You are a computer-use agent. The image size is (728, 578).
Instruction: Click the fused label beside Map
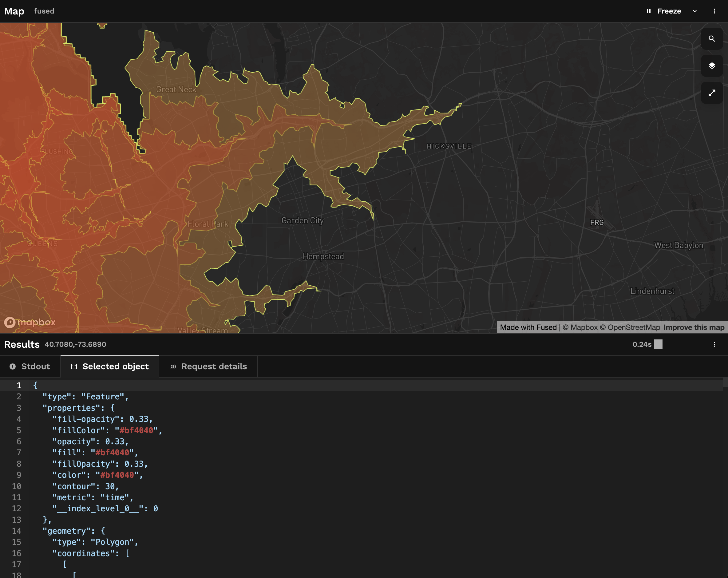(44, 11)
